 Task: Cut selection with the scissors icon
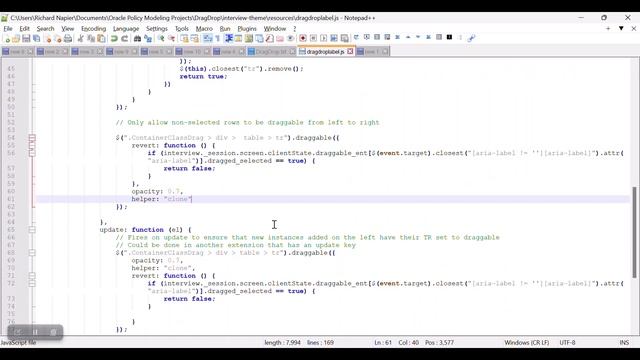click(x=80, y=38)
